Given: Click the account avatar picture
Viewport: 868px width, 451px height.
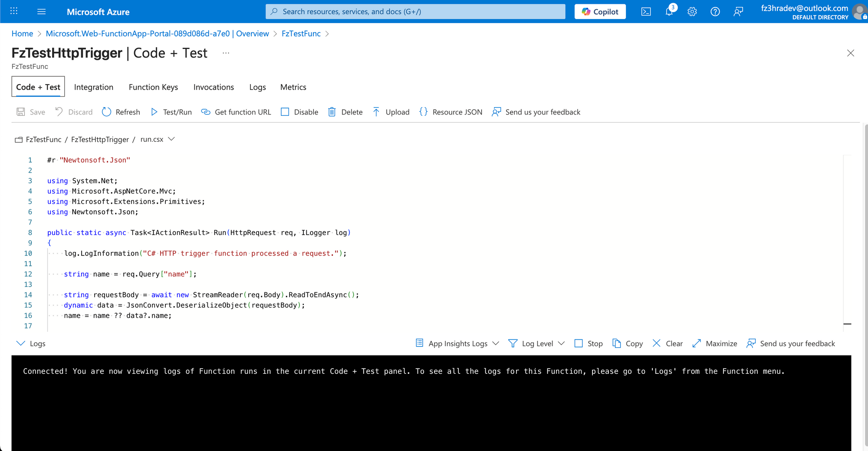Looking at the screenshot, I should coord(859,12).
